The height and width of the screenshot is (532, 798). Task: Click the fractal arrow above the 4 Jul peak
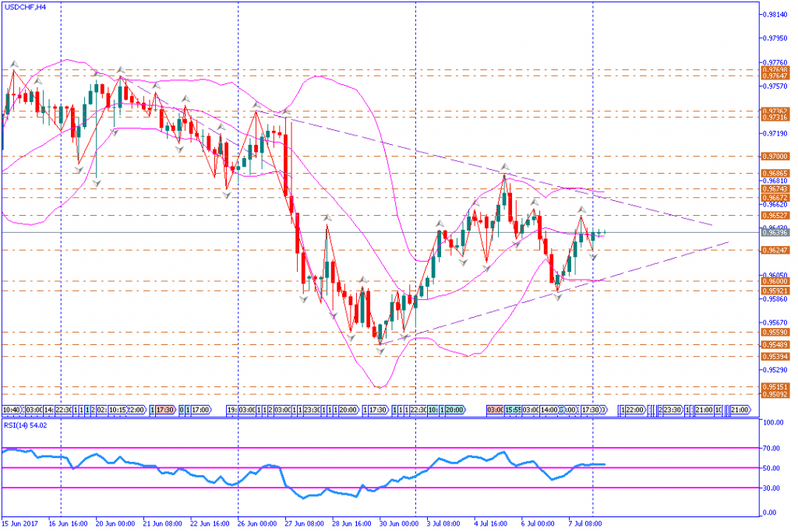[504, 167]
